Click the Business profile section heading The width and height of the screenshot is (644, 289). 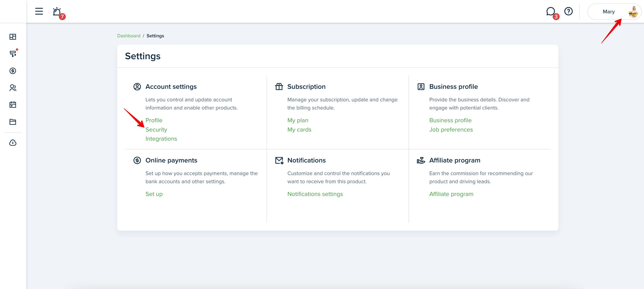point(454,86)
